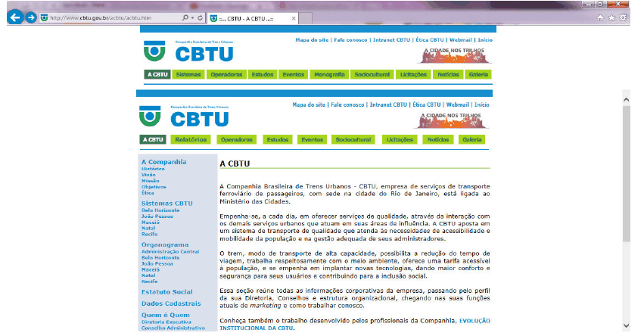This screenshot has height=336, width=644.
Task: Close the CBTU browser tab
Action: pyautogui.click(x=294, y=18)
